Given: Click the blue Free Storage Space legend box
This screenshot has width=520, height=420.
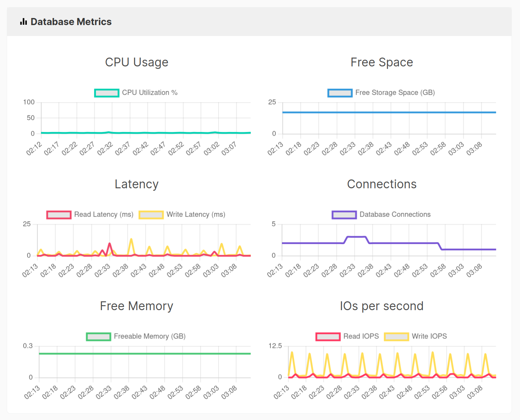Looking at the screenshot, I should point(340,93).
